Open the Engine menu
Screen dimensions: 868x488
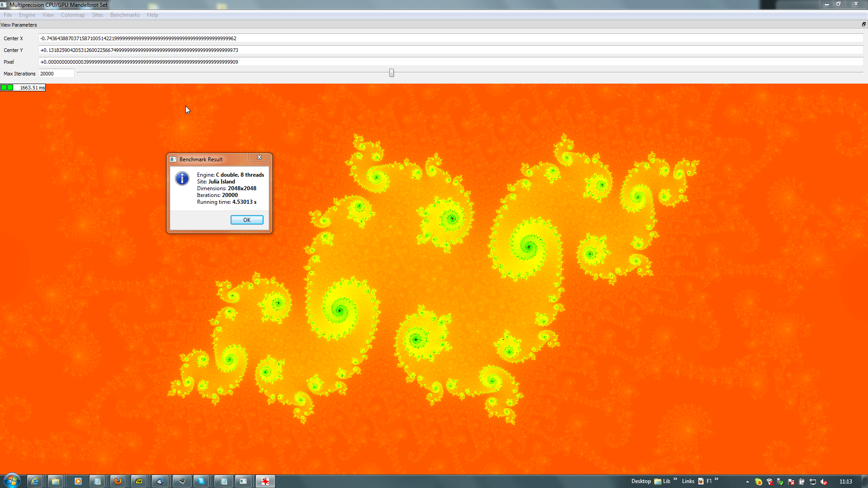tap(27, 15)
